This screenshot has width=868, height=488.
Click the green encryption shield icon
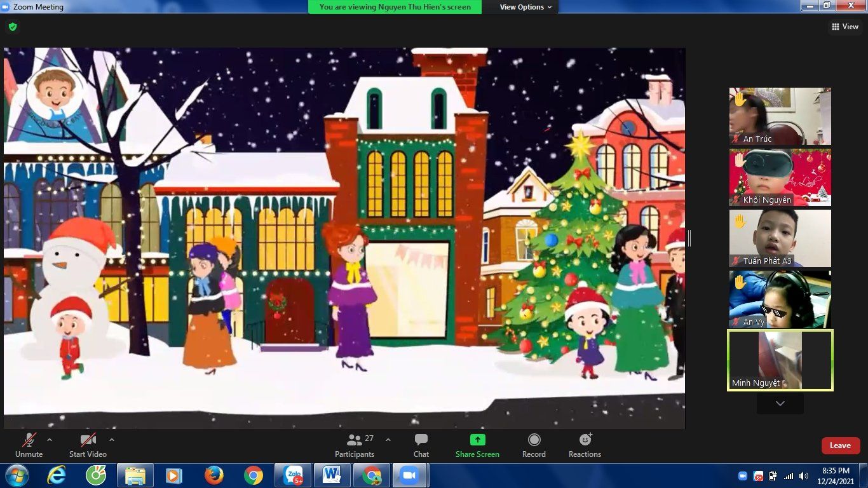[x=13, y=27]
